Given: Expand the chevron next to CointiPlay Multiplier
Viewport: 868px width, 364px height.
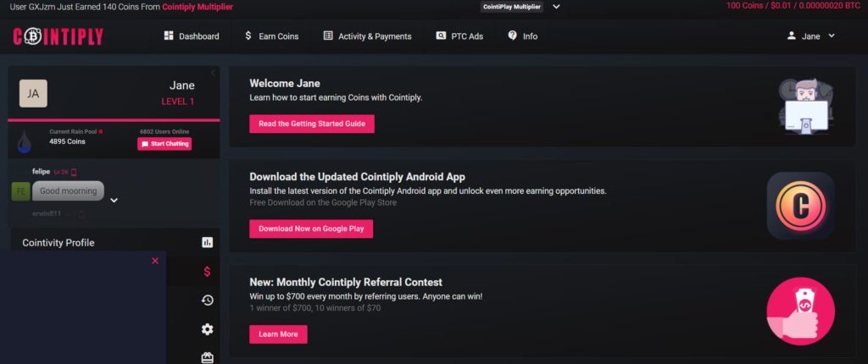Looking at the screenshot, I should tap(556, 7).
